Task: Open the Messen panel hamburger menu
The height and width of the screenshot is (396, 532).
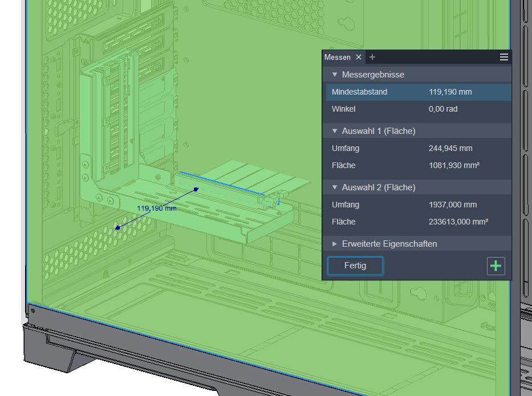Action: (x=504, y=57)
